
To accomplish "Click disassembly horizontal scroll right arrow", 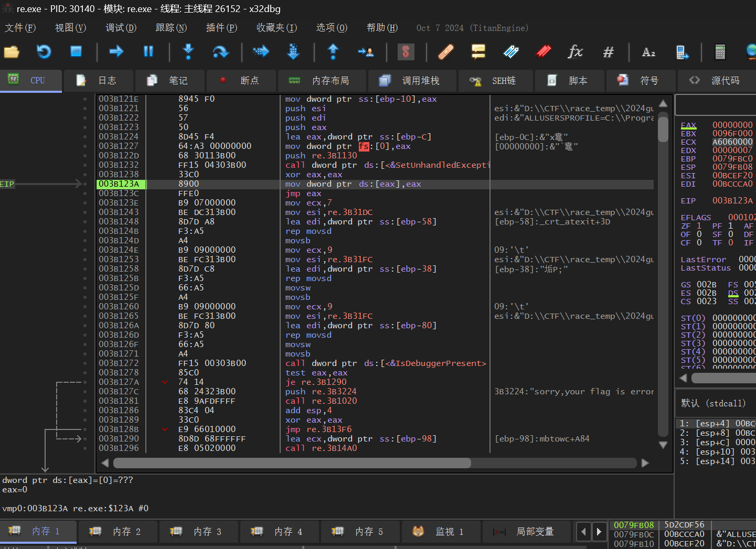I will pos(645,462).
